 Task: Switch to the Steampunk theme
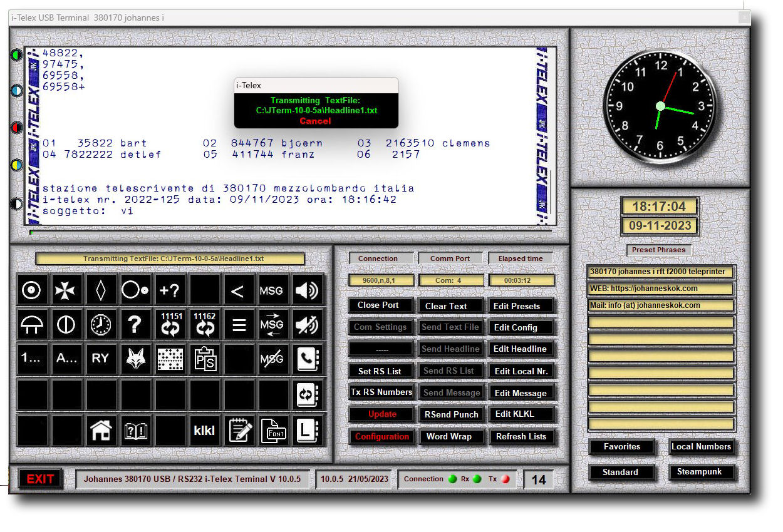[x=701, y=473]
